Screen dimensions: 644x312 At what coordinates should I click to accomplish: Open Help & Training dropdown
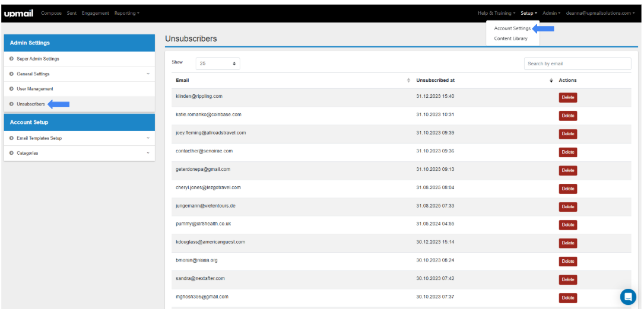497,13
